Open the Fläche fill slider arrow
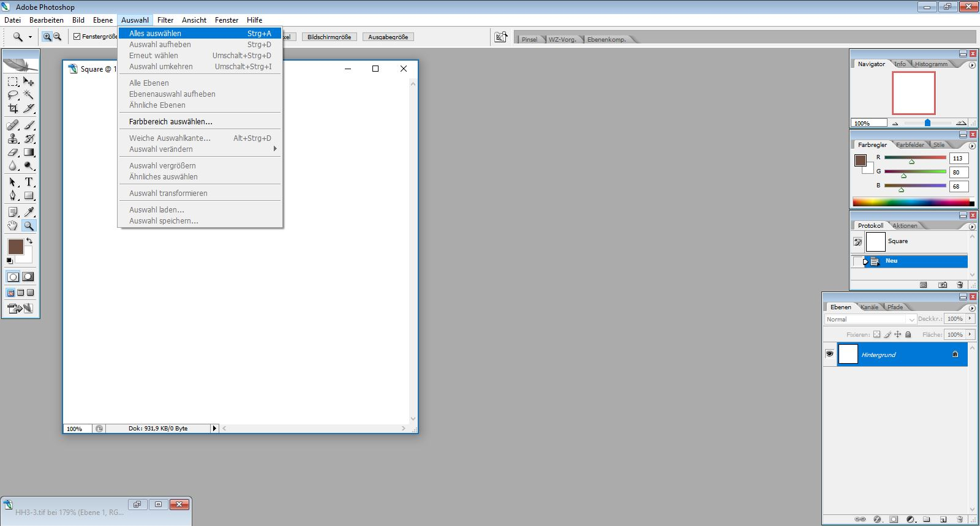 [970, 334]
